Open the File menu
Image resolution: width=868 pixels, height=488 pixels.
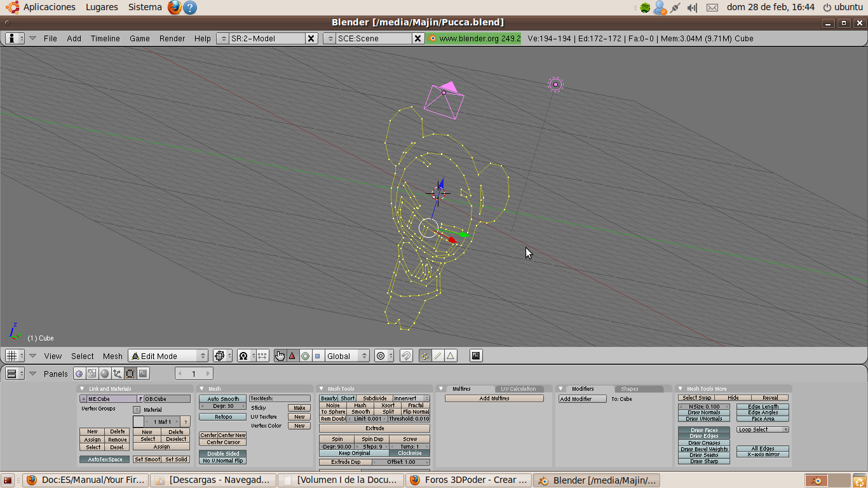(50, 38)
